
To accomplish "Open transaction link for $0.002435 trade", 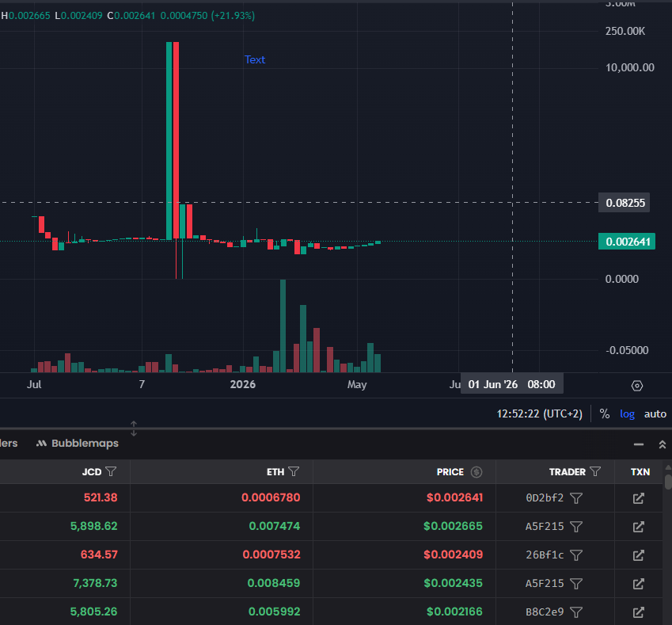I will pyautogui.click(x=639, y=583).
